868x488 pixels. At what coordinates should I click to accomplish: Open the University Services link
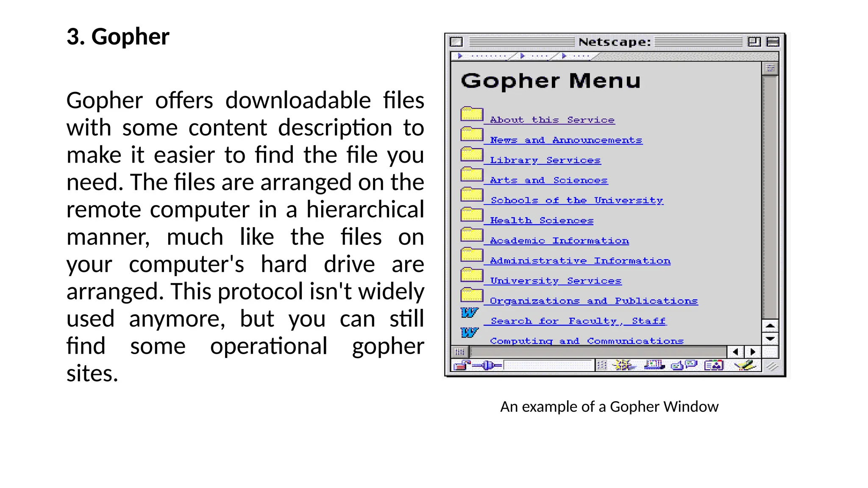(556, 281)
